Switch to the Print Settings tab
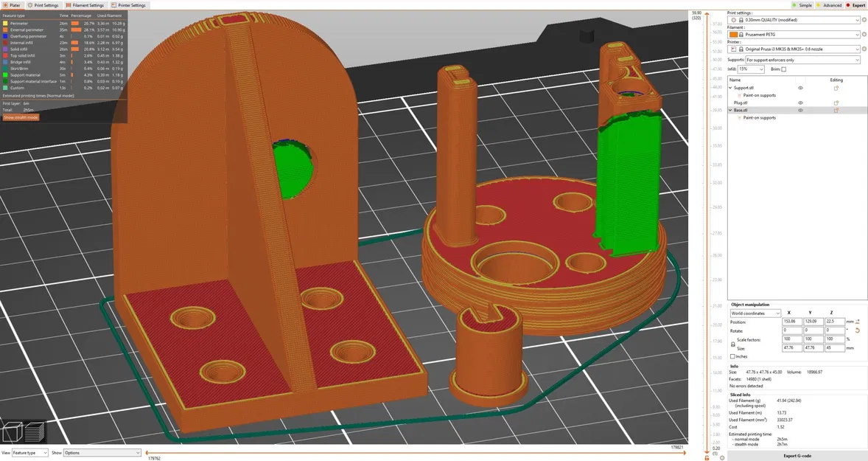 tap(43, 5)
